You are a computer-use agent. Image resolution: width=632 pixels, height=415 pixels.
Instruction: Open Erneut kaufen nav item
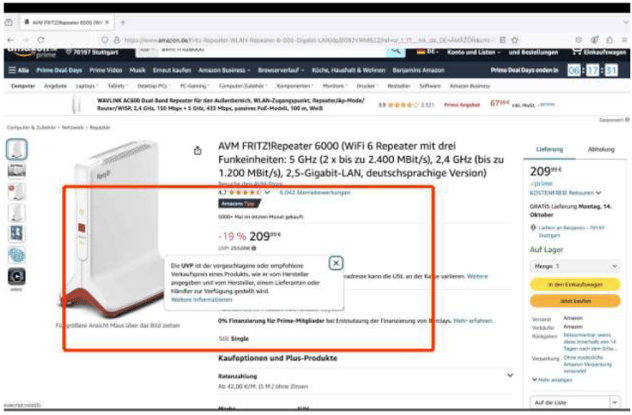pos(172,70)
